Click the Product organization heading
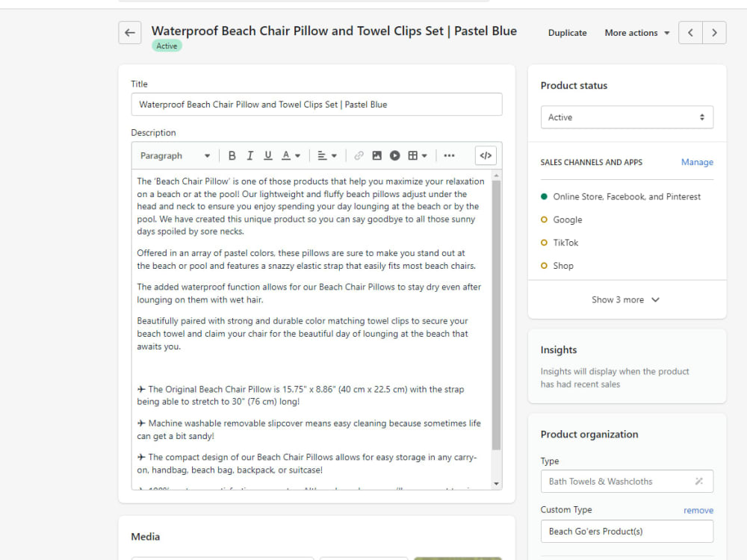 tap(589, 435)
